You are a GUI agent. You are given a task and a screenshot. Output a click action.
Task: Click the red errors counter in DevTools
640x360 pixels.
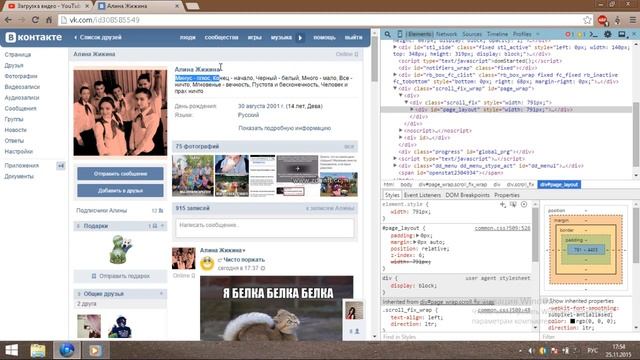569,34
